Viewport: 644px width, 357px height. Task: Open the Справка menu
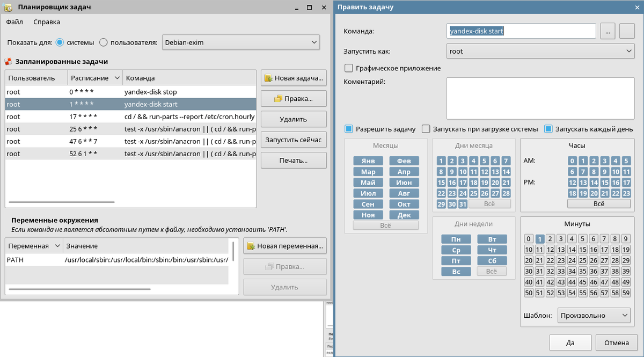(47, 22)
